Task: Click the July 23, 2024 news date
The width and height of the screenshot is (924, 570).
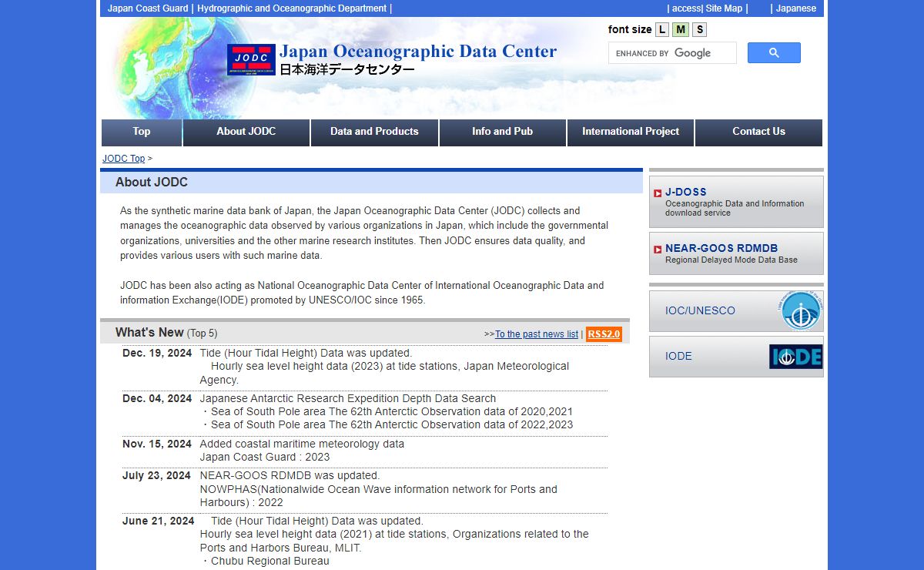Action: click(156, 475)
